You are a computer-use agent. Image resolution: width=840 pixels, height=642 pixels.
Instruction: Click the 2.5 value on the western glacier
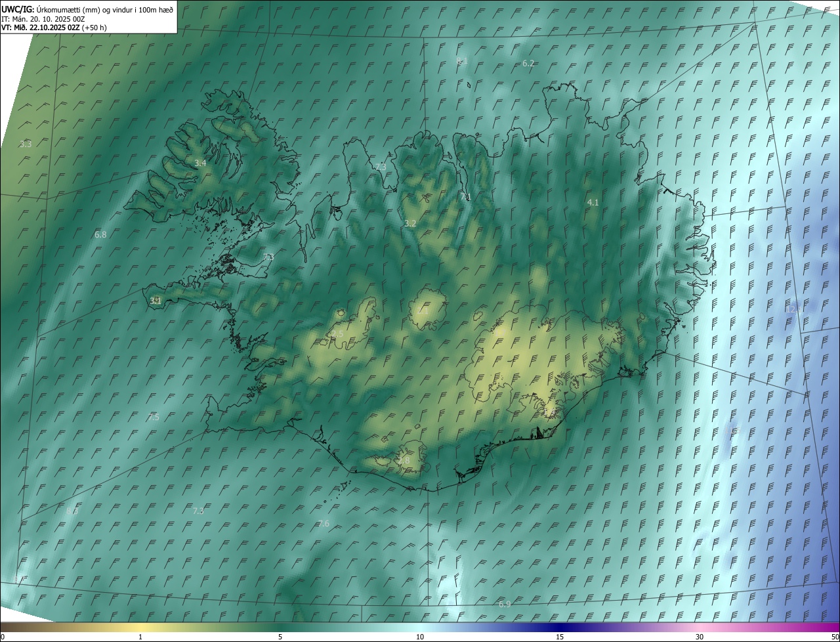(x=338, y=333)
